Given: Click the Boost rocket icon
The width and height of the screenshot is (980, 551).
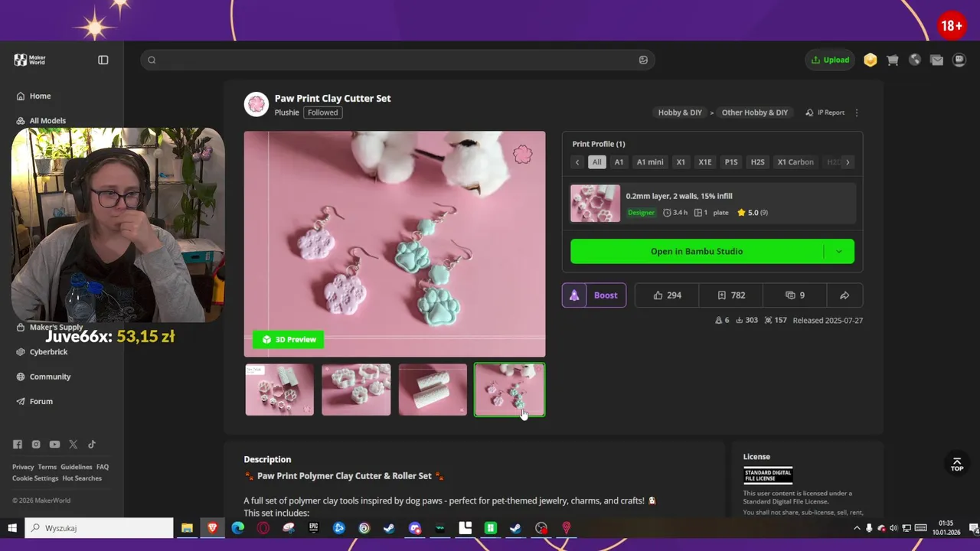Looking at the screenshot, I should coord(574,295).
